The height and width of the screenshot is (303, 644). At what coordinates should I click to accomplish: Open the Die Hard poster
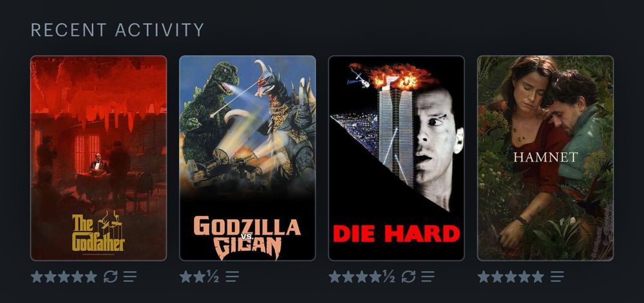tap(396, 159)
